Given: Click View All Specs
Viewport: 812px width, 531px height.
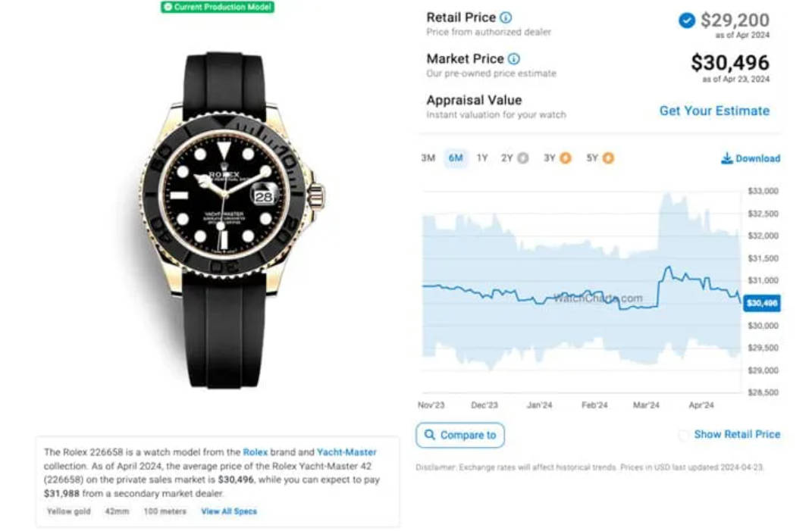Looking at the screenshot, I should click(229, 511).
